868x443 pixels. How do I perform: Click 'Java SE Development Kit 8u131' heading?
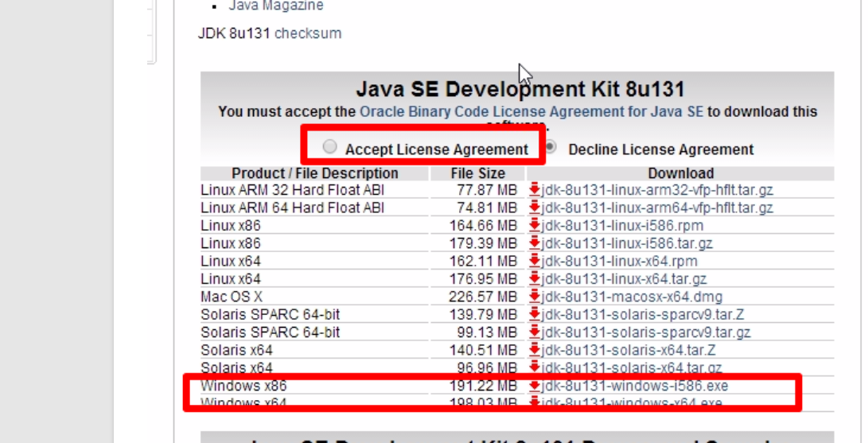(x=520, y=89)
